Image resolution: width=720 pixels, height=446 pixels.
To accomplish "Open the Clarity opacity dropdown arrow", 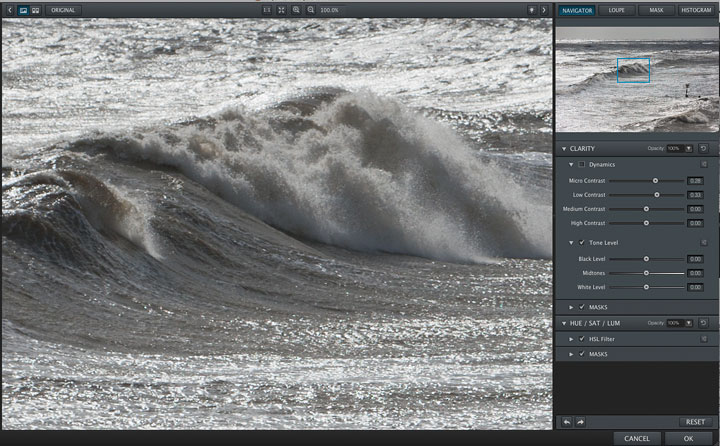I will 688,148.
